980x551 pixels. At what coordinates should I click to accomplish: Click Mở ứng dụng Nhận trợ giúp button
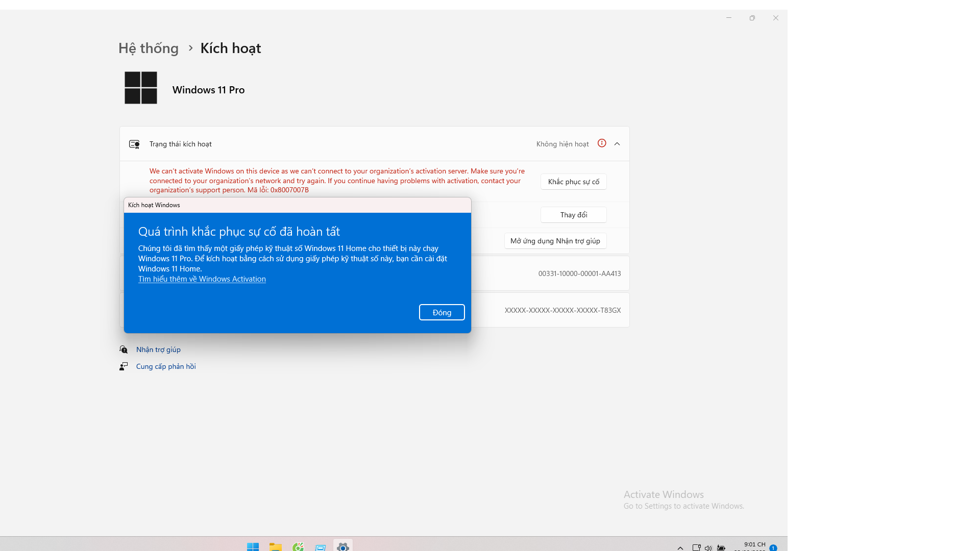coord(555,241)
